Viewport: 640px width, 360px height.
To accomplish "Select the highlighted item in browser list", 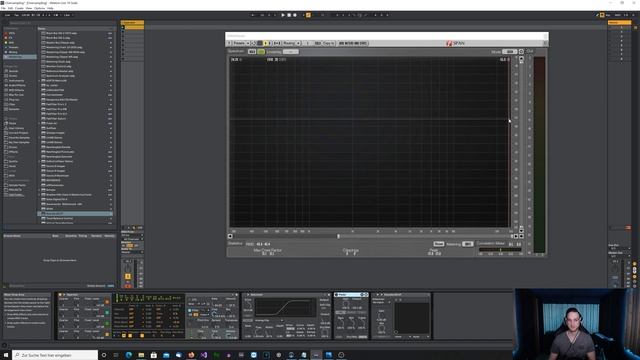I will tap(75, 213).
